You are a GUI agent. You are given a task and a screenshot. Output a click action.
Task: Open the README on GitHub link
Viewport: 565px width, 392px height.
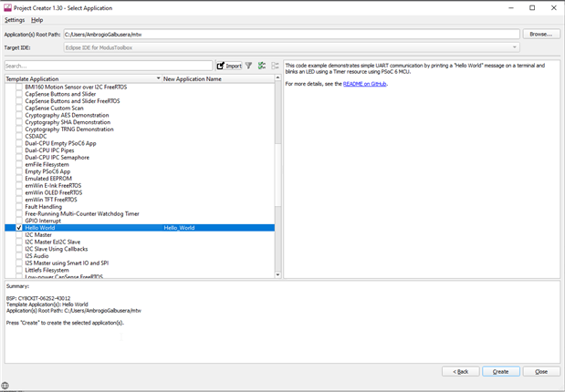(x=365, y=84)
